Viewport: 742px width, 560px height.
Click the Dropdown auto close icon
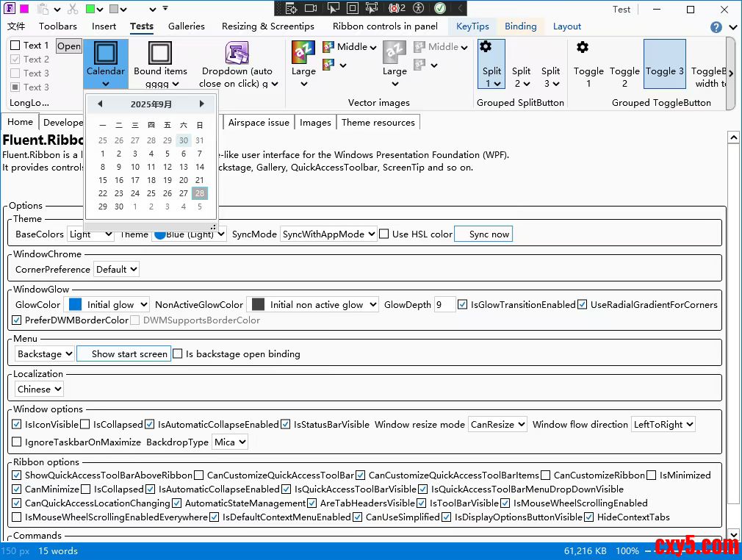[237, 53]
